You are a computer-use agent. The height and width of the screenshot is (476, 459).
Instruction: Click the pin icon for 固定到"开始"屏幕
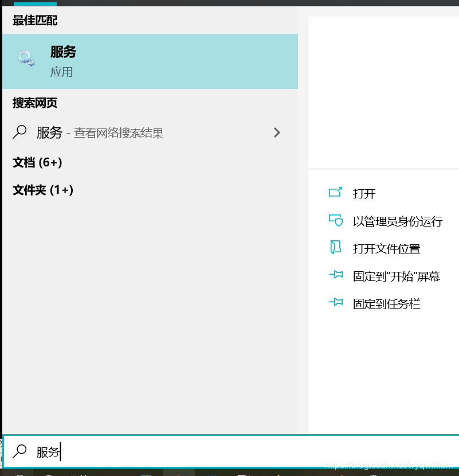pos(336,275)
